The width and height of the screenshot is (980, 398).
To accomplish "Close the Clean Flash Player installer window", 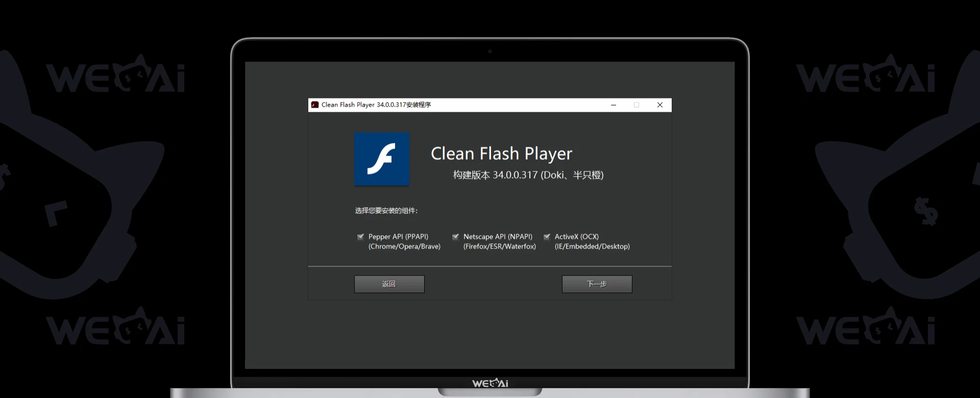I will pos(659,105).
